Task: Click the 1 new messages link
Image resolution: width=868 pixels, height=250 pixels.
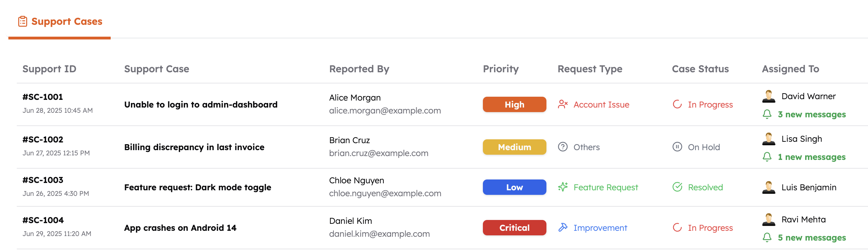Action: coord(811,157)
